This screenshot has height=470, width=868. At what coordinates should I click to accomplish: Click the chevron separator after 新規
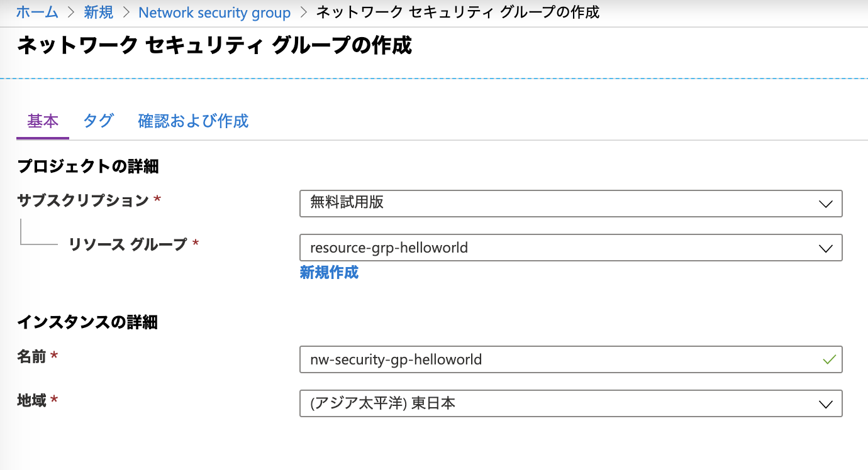(126, 13)
